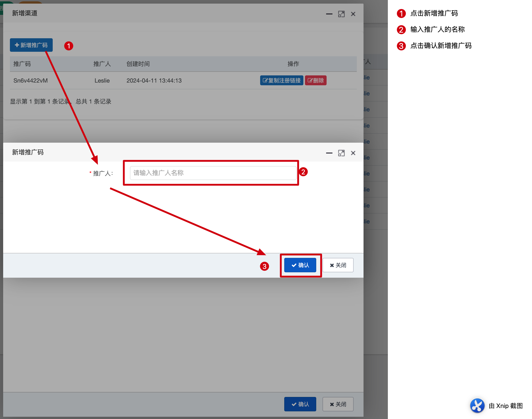Maximize the 新增渠道 window
Screen dimensions: 532x419
(341, 14)
